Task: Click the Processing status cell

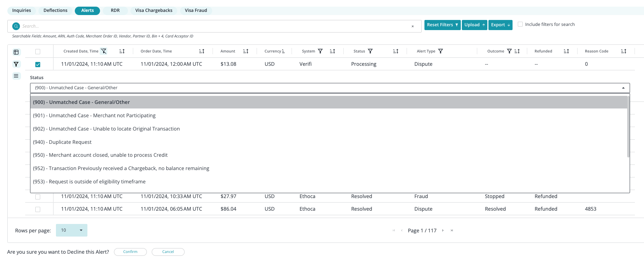Action: [x=364, y=64]
